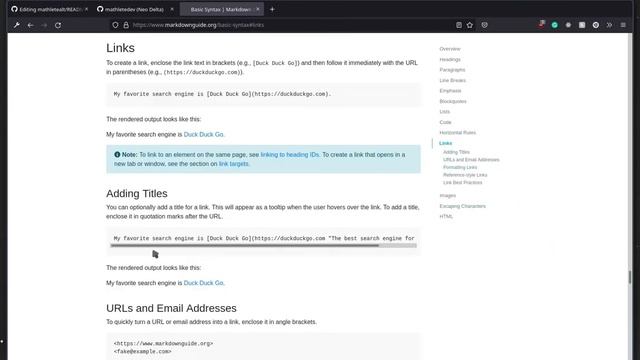Jump to Emphasis in the sidebar

[450, 91]
